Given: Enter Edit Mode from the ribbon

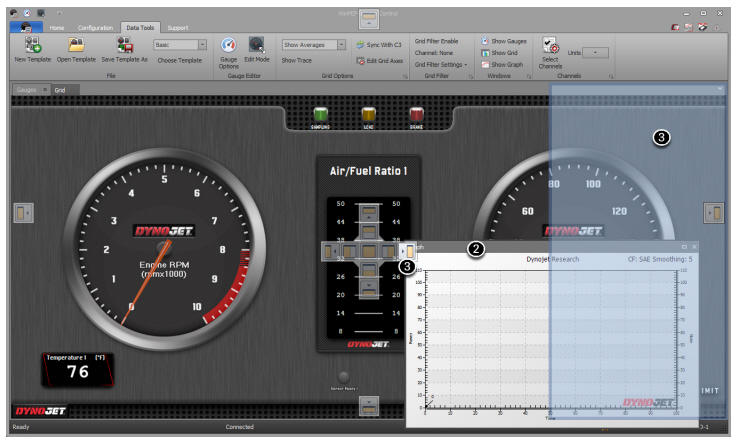Looking at the screenshot, I should click(x=256, y=45).
